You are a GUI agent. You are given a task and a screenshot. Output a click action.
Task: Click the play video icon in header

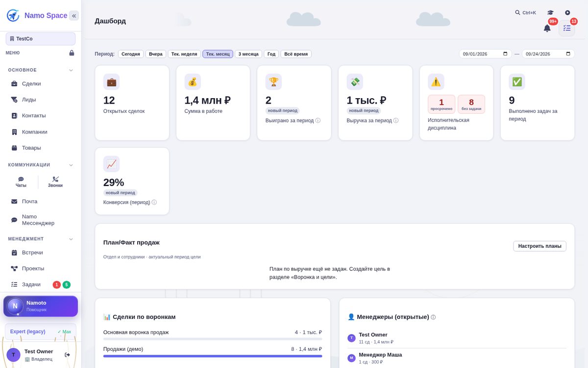[x=567, y=13]
